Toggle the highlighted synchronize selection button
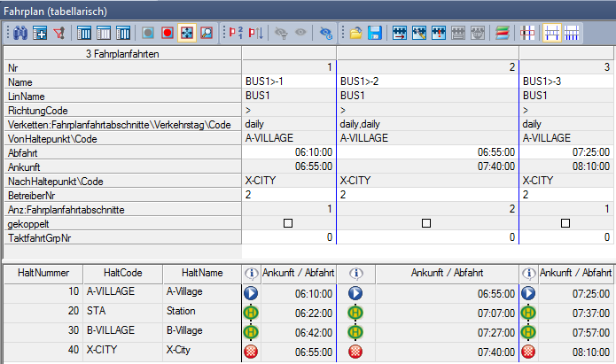 [187, 34]
